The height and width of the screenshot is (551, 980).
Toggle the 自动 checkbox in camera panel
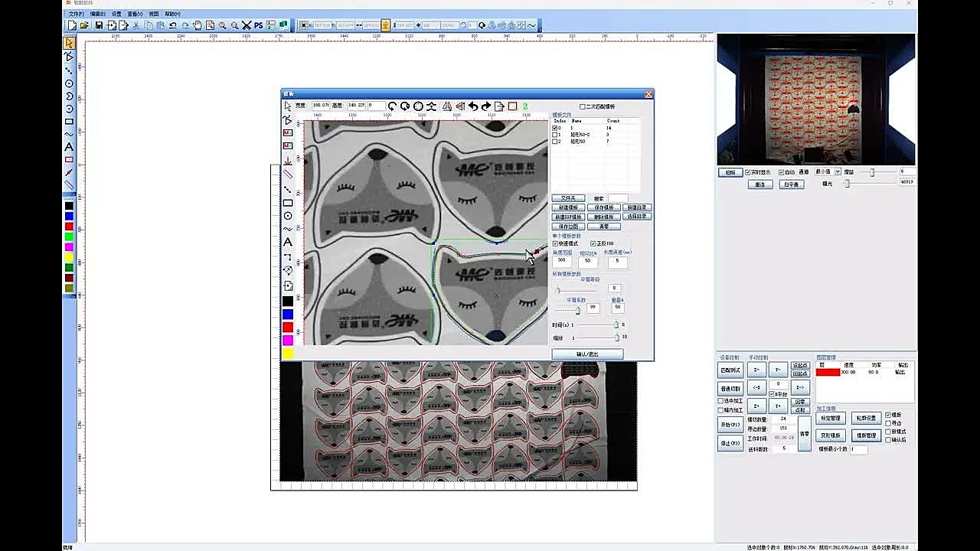pos(782,172)
